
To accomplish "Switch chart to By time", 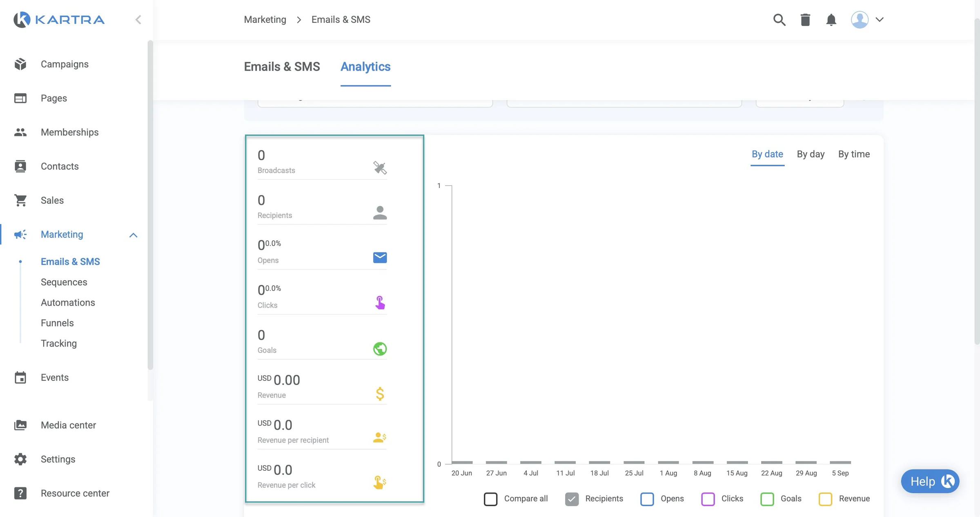I will point(854,154).
